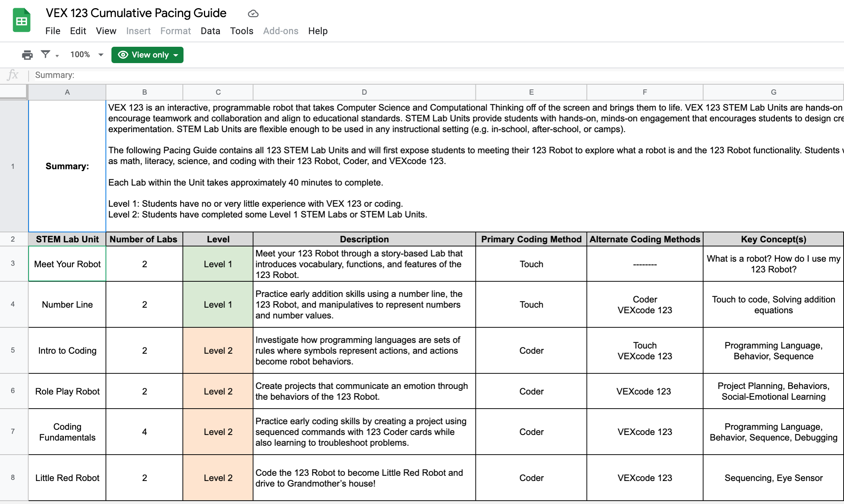Click the View only dropdown arrow

[x=174, y=55]
